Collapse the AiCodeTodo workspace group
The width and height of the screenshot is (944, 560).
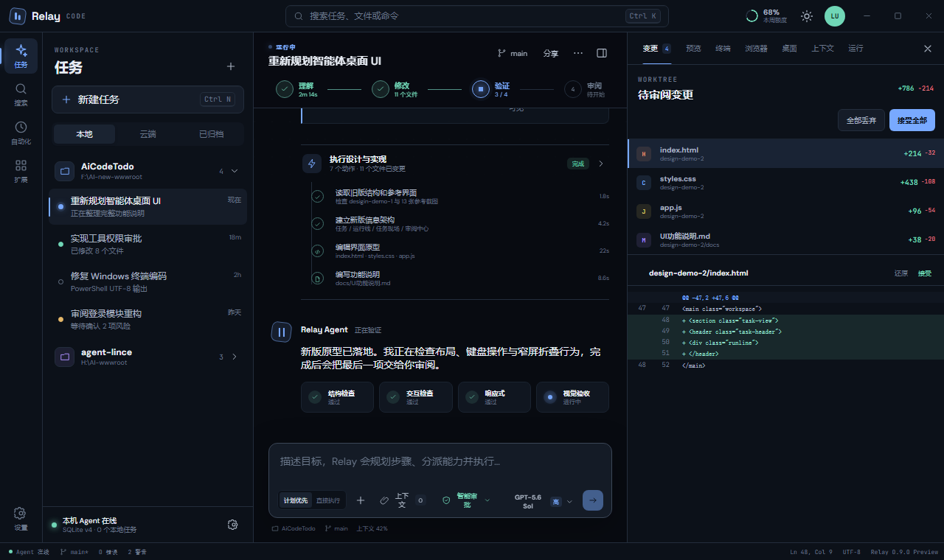[235, 171]
